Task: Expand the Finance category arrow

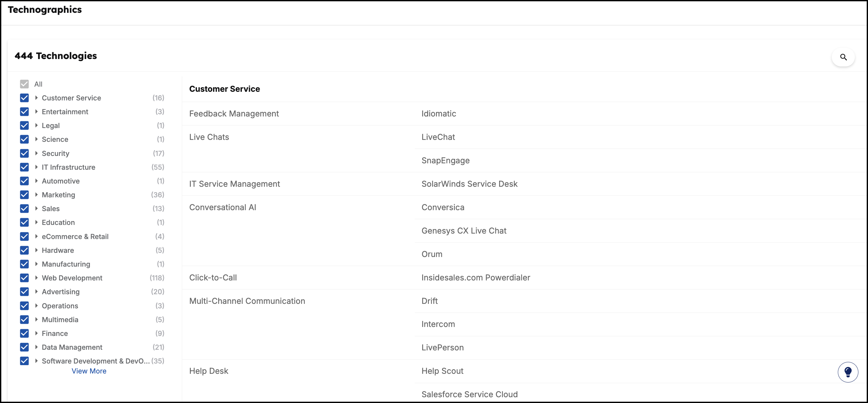Action: [x=36, y=333]
